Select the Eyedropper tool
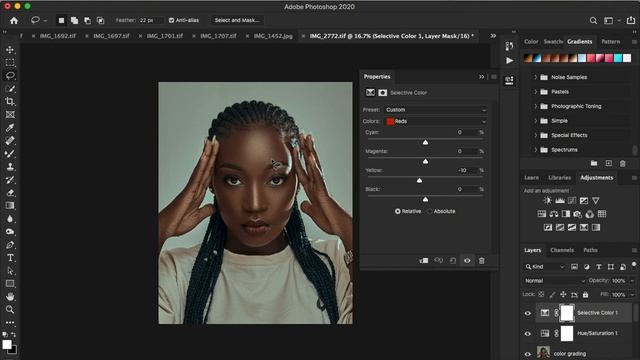 tap(10, 128)
